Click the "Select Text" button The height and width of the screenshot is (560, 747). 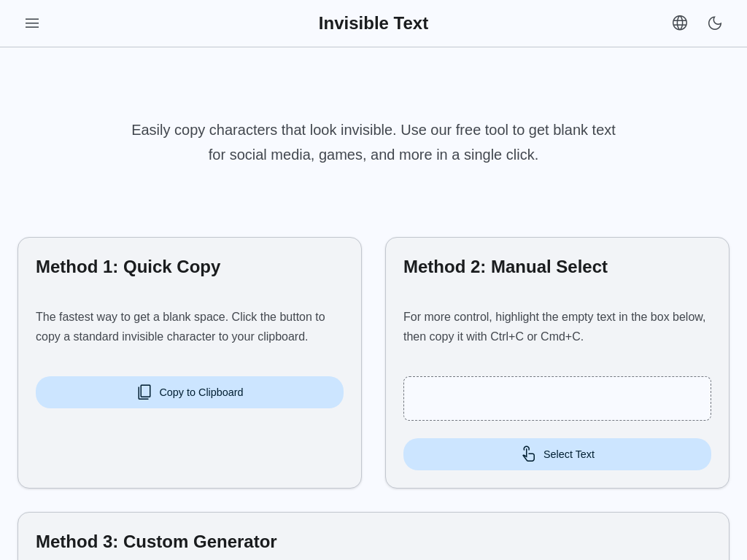[x=557, y=454]
